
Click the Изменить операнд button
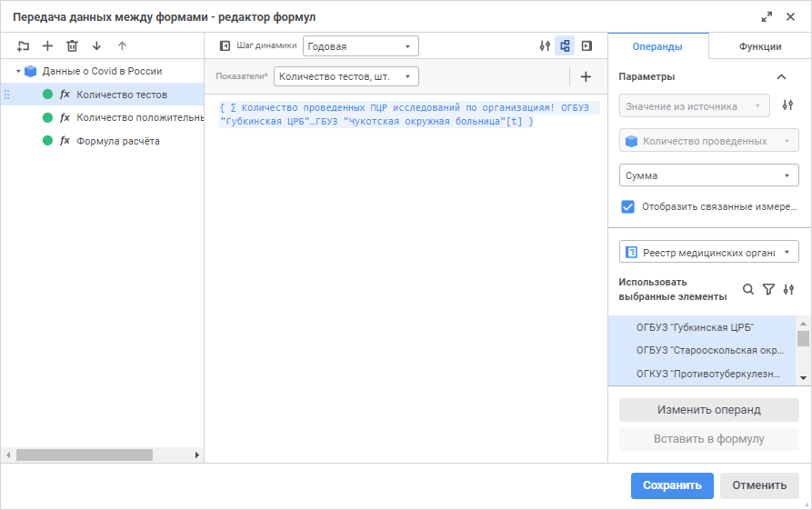point(708,410)
